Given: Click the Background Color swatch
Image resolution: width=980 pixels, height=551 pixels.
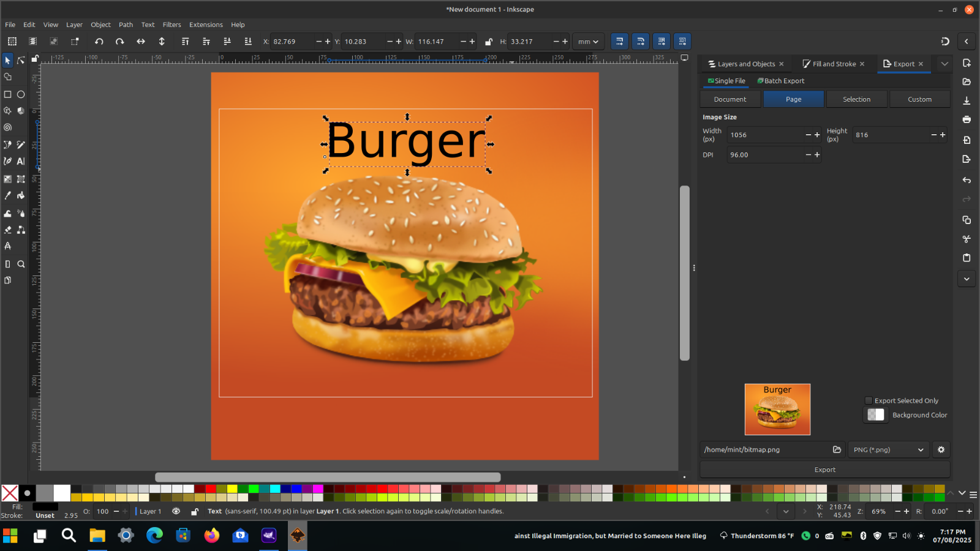Looking at the screenshot, I should tap(876, 414).
